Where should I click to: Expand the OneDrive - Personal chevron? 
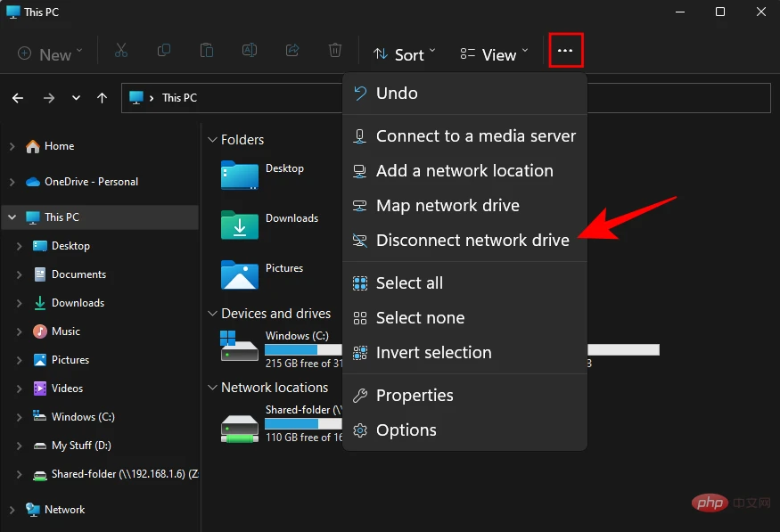12,182
